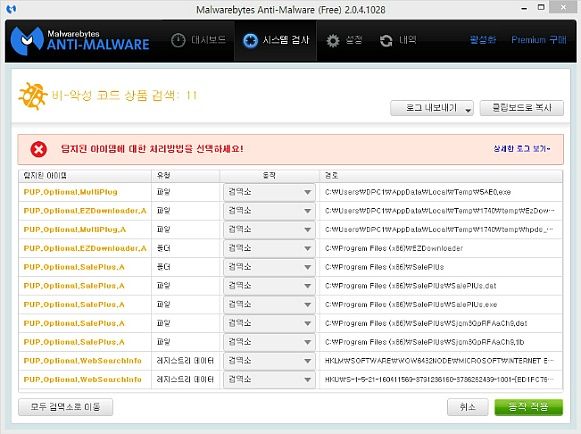Open action dropdown for SalePlUs.dat row

point(269,286)
